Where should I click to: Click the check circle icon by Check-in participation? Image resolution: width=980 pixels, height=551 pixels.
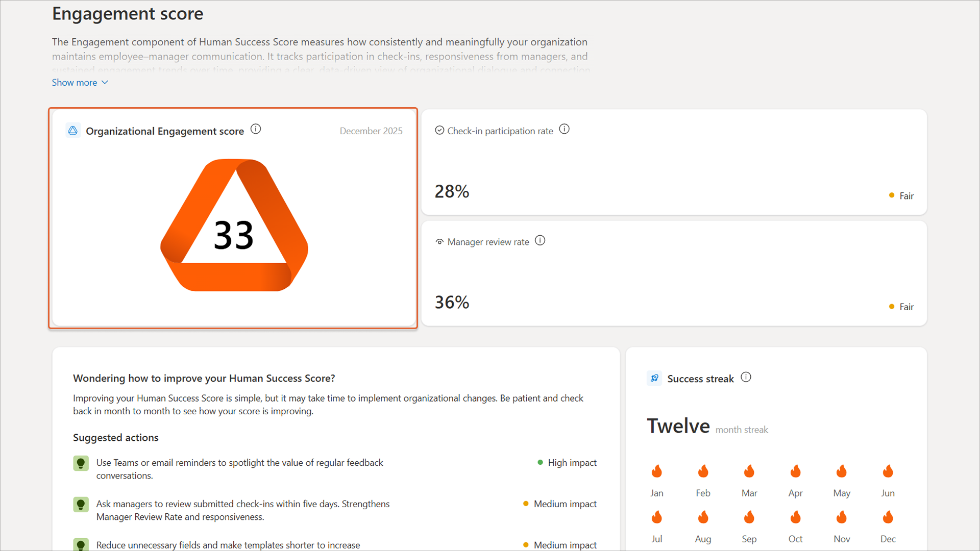tap(439, 131)
